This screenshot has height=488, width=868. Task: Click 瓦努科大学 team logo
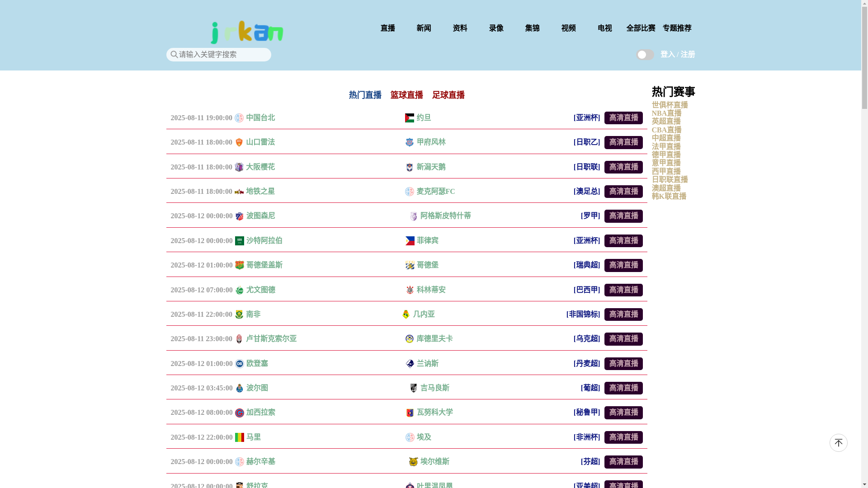pyautogui.click(x=410, y=413)
